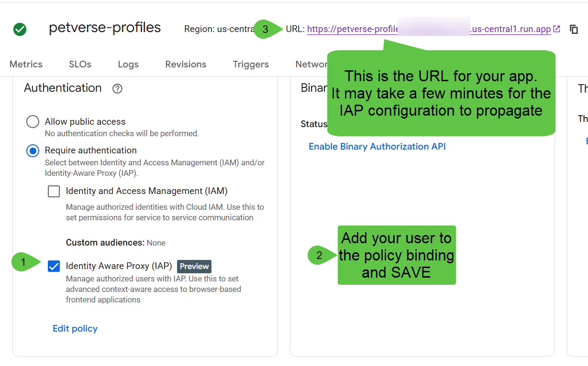Click the Custom audiences: None text
This screenshot has height=366, width=588.
[116, 243]
